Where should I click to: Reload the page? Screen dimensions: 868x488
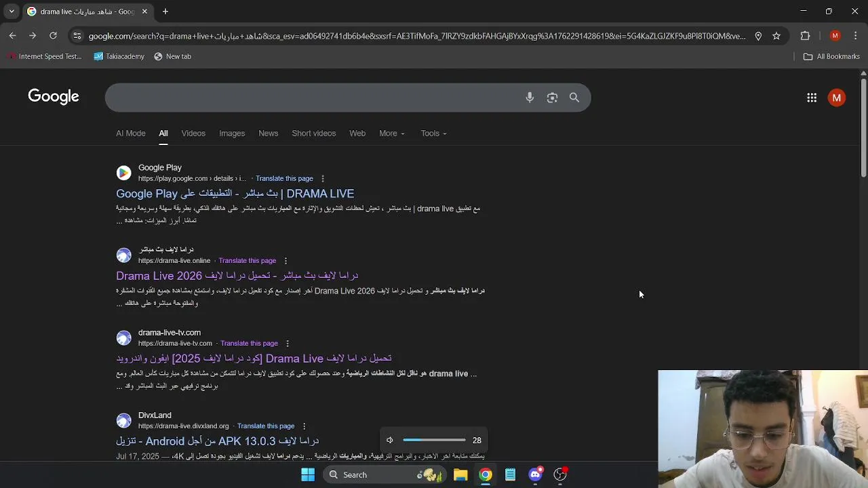53,36
